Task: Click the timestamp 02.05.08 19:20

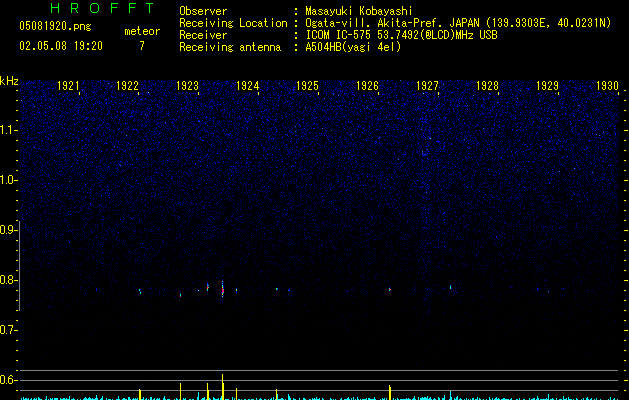Action: pos(61,46)
